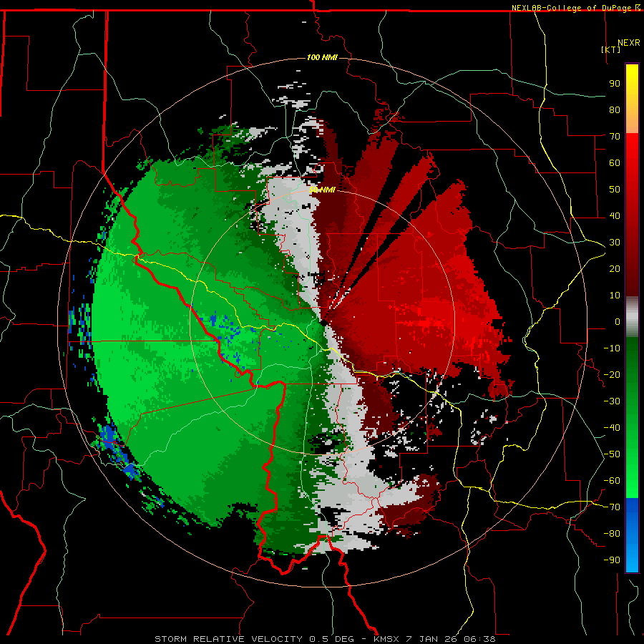Click the "50 NMI" range ring label
The height and width of the screenshot is (644, 644).
click(x=322, y=190)
